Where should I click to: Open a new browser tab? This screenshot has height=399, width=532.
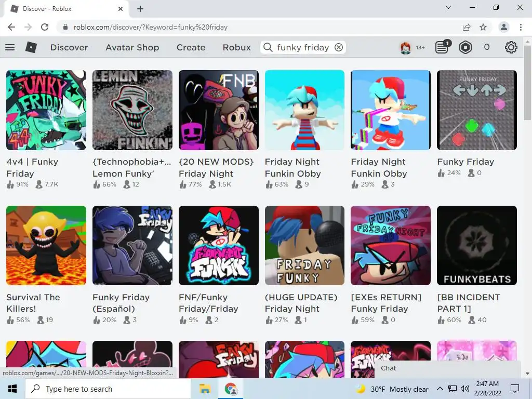pyautogui.click(x=140, y=9)
